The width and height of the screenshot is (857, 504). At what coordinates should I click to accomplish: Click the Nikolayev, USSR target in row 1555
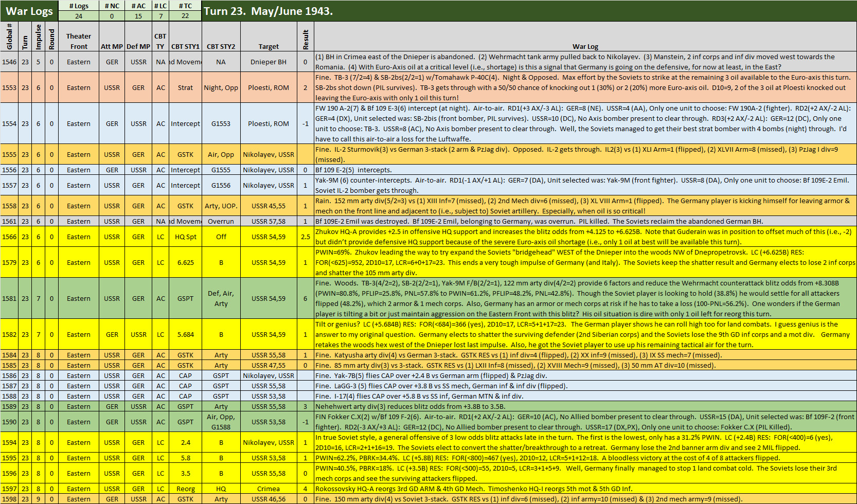(x=269, y=154)
